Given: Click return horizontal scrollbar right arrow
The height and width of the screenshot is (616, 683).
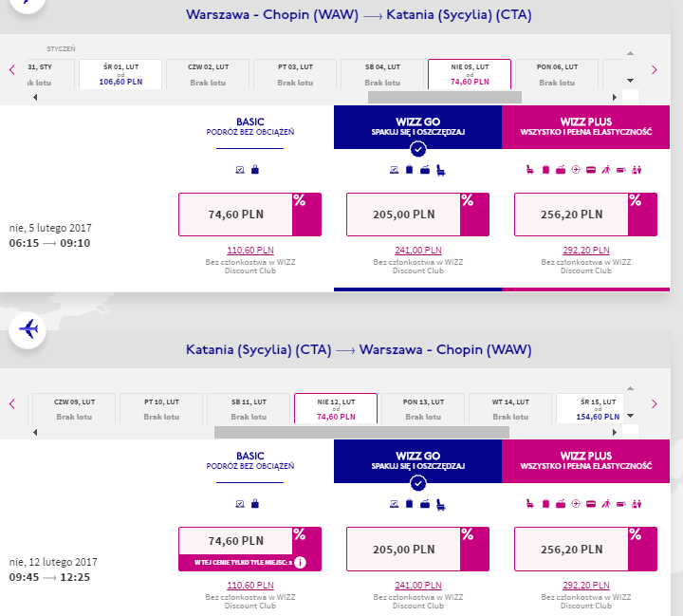Looking at the screenshot, I should pyautogui.click(x=615, y=432).
